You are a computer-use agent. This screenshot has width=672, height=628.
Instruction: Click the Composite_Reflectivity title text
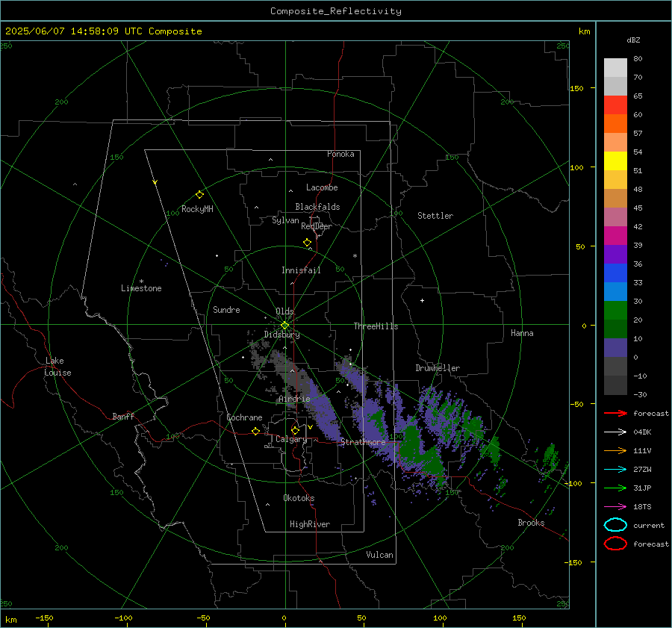tap(336, 11)
